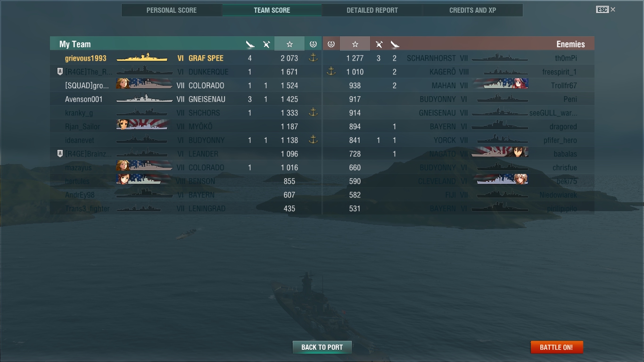Close results screen with ESC button

pos(605,9)
